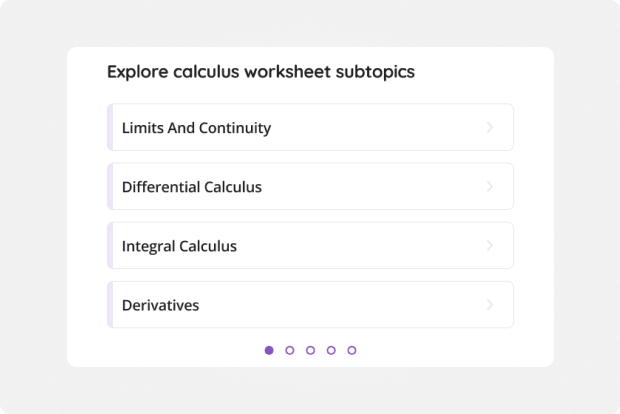Click the chevron arrow on Derivatives

tap(489, 305)
